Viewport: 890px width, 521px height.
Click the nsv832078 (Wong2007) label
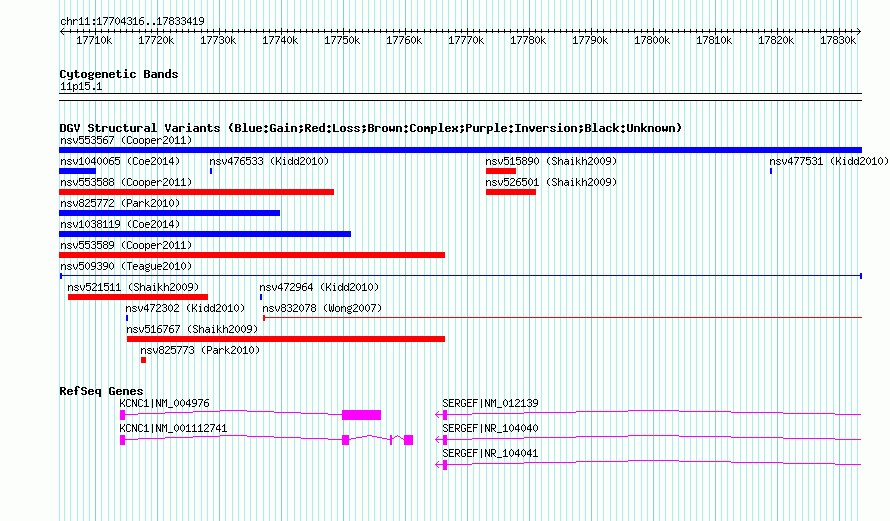[322, 308]
